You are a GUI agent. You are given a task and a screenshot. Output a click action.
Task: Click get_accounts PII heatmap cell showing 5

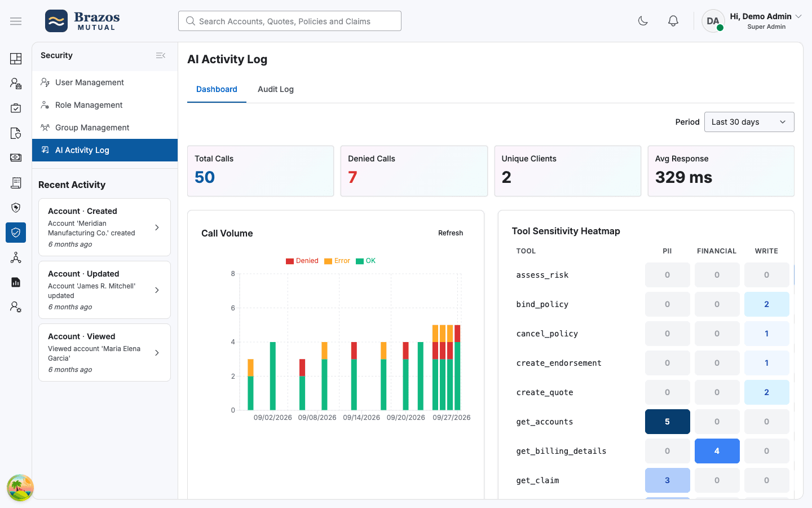tap(668, 422)
